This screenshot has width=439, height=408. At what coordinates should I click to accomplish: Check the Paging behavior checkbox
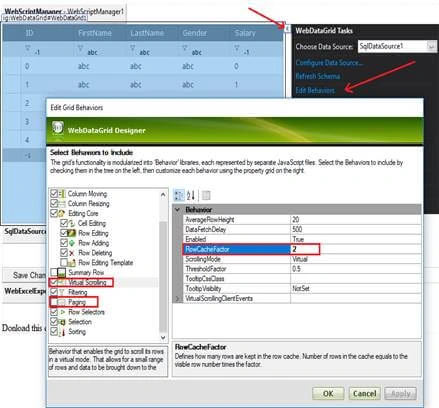click(54, 302)
